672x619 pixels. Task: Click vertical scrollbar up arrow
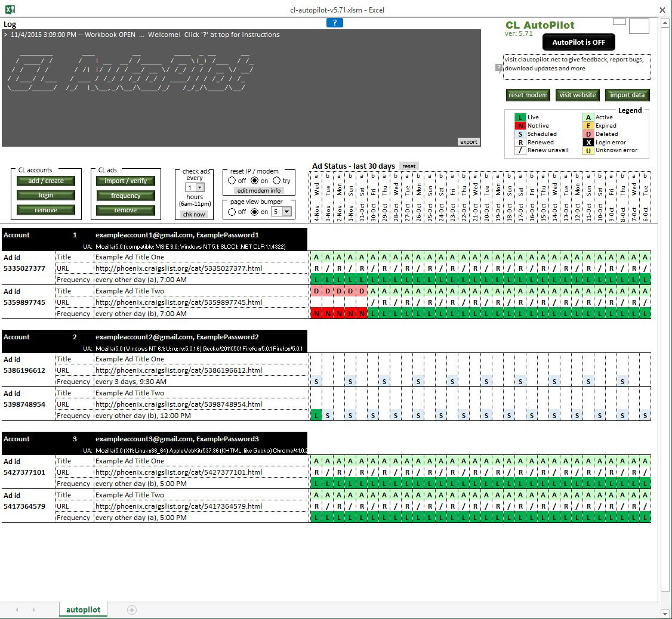[x=665, y=23]
